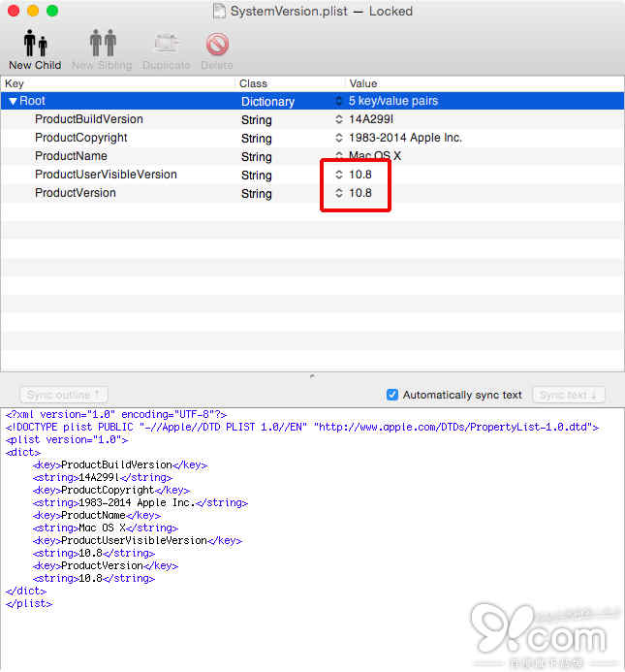Open class stepper for ProductBuildVersion row

(x=339, y=119)
